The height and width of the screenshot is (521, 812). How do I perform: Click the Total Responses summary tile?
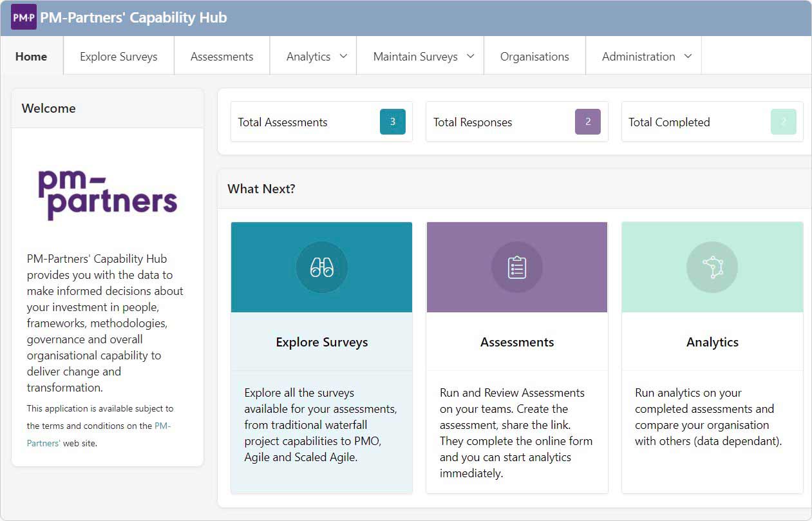(517, 122)
